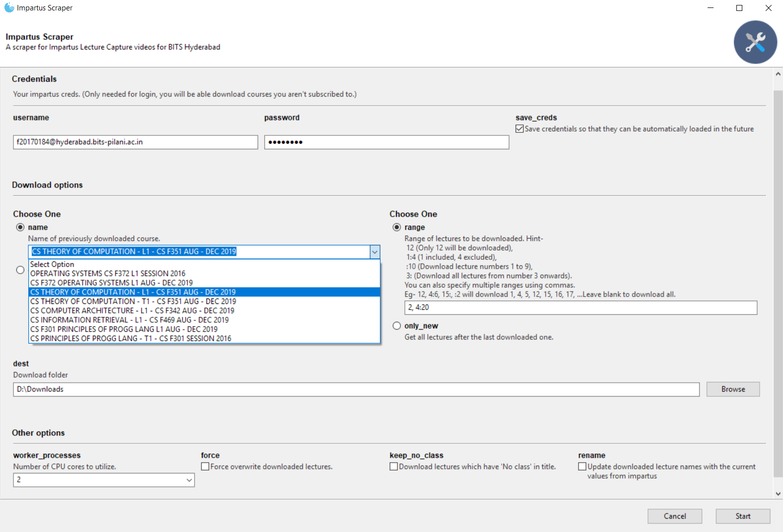
Task: Click the 'Number of CPU cores to utilize.' text
Action: click(65, 467)
